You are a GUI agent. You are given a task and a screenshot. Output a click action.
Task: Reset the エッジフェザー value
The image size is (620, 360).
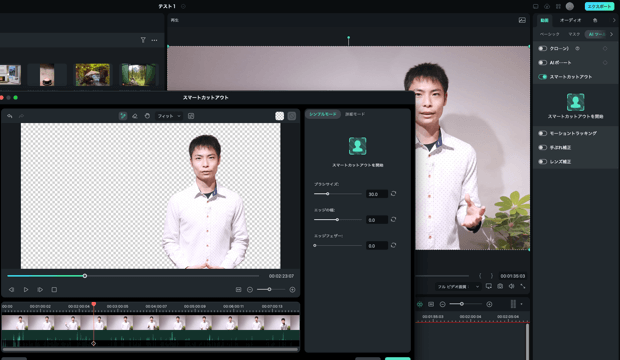pyautogui.click(x=393, y=245)
